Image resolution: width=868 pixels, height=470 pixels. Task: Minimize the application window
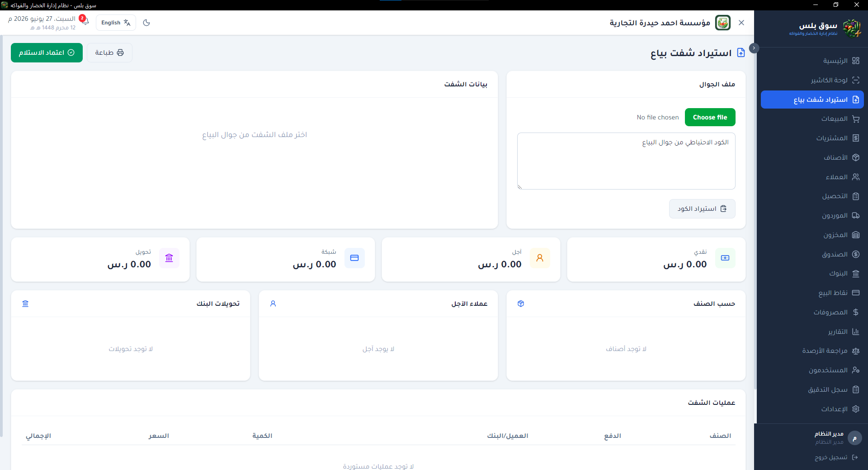pyautogui.click(x=816, y=5)
